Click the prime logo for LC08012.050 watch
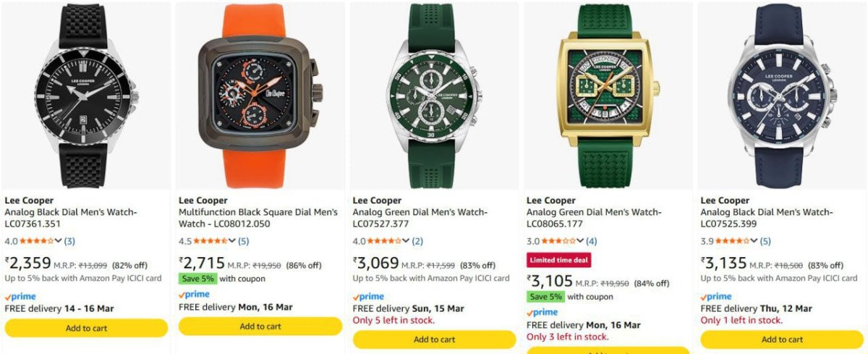Screen dimensions: 868x354 pos(194,295)
